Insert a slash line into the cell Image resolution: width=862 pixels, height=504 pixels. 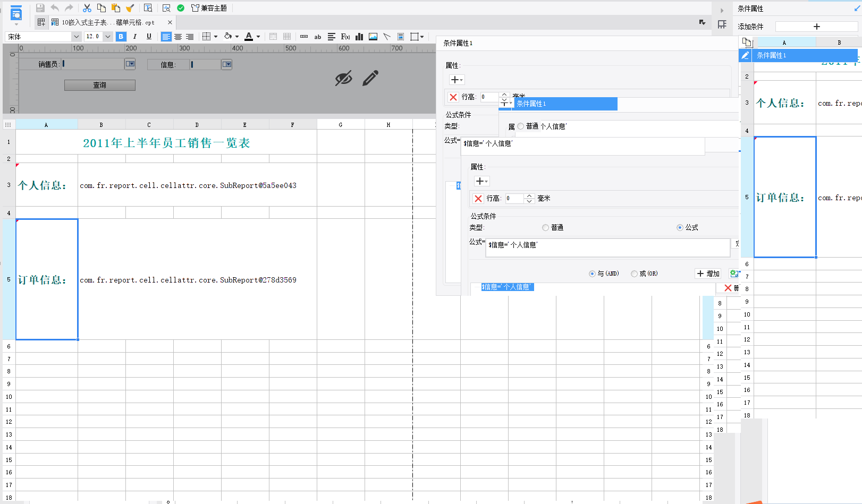pyautogui.click(x=387, y=37)
